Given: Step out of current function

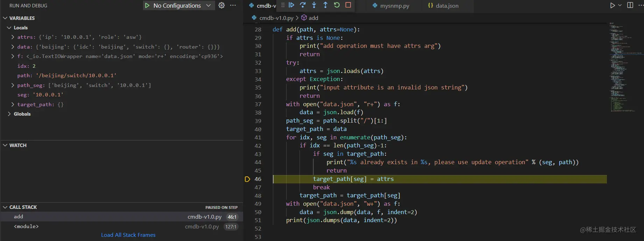Looking at the screenshot, I should click(x=325, y=5).
